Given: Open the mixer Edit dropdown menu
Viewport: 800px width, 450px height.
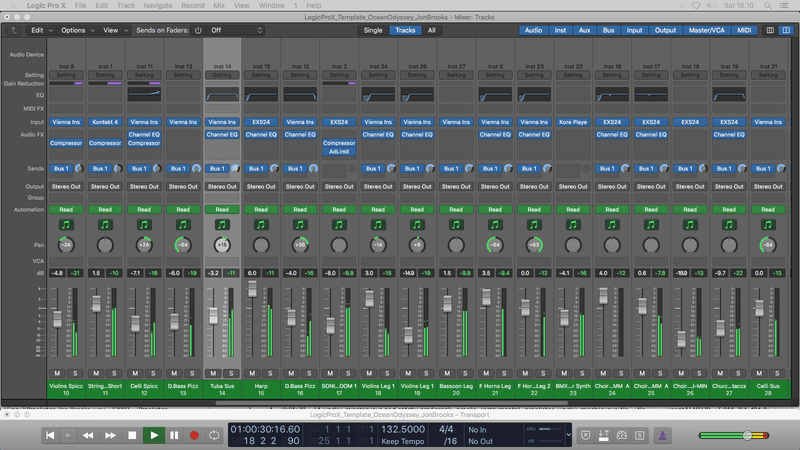Looking at the screenshot, I should [x=42, y=30].
